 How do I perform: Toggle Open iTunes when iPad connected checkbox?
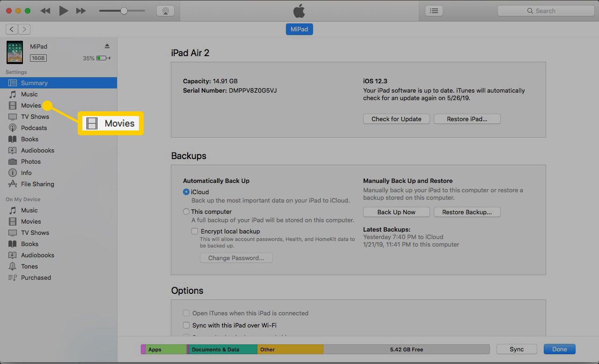[186, 313]
